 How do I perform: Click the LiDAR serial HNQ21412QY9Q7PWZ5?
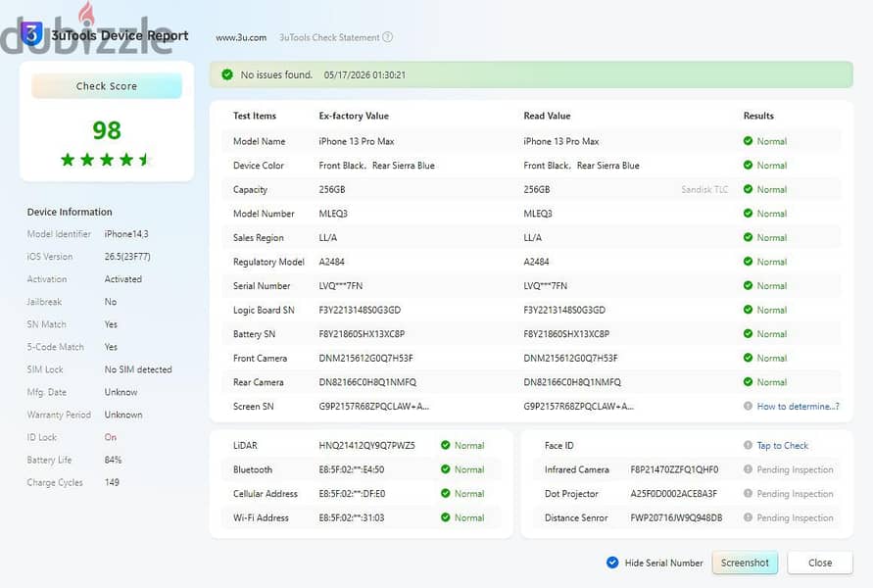click(366, 445)
